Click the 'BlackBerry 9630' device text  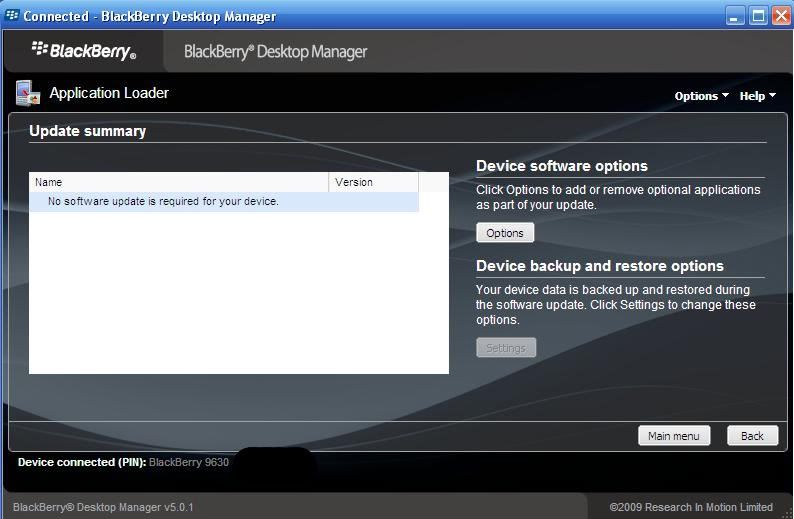pos(189,462)
